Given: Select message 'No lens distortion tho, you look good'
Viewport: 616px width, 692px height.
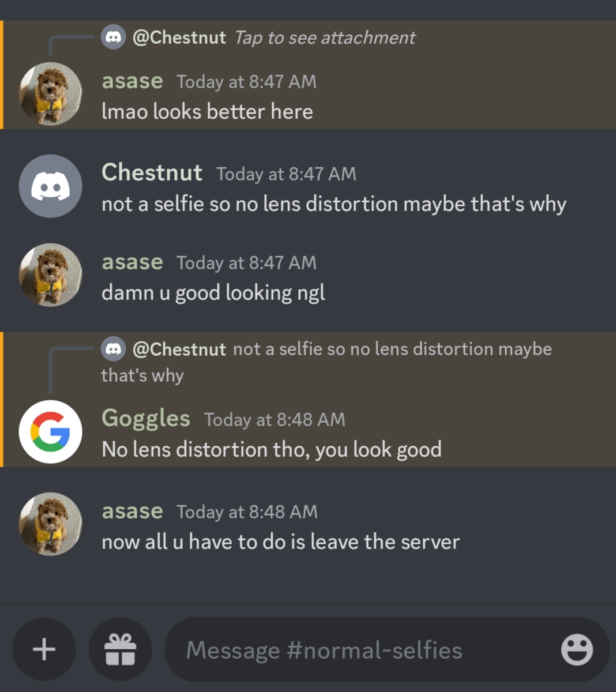Looking at the screenshot, I should [x=272, y=449].
